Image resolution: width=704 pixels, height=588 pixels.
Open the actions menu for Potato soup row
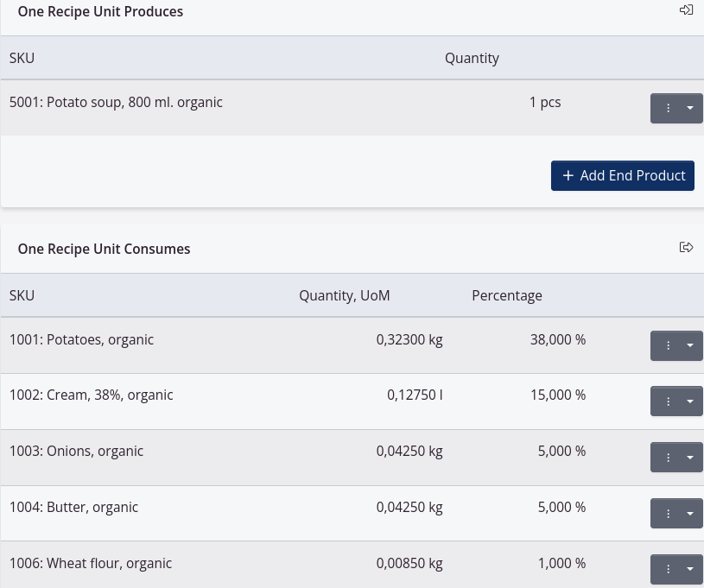(668, 108)
